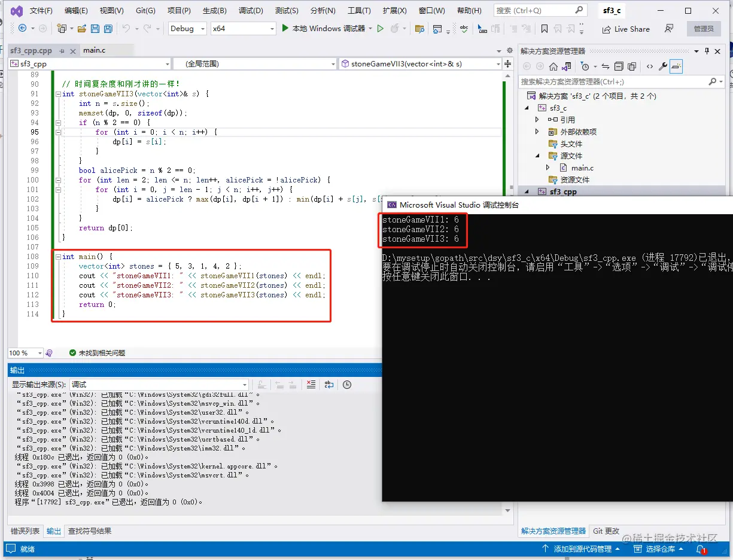
Task: Toggle show all files icon
Action: 632,66
